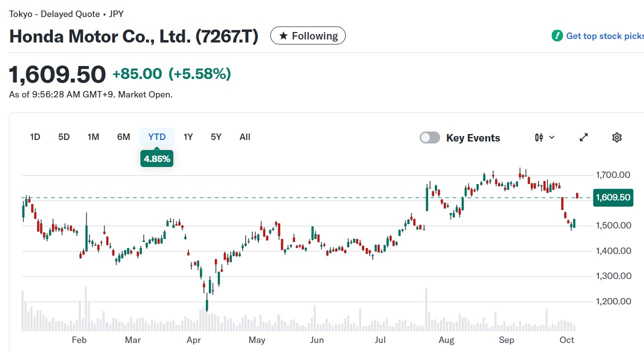Expand chart to full screen
The width and height of the screenshot is (644, 351).
coord(584,137)
